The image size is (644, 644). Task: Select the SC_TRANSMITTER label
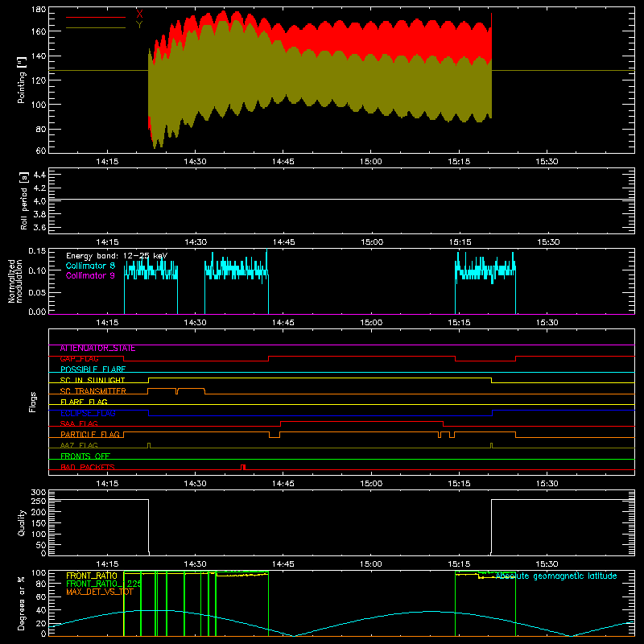(93, 391)
